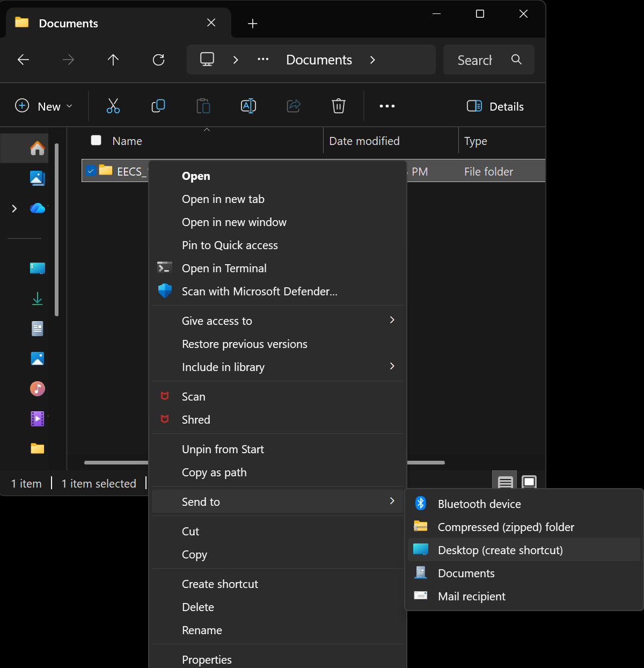
Task: Choose Open in new tab
Action: 277,199
